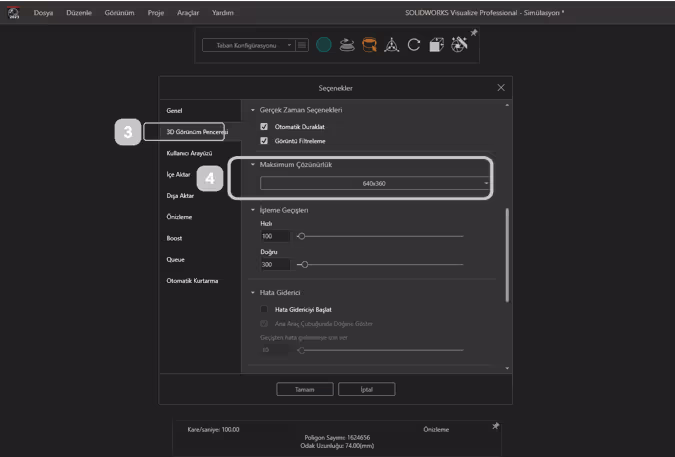The height and width of the screenshot is (457, 675).
Task: Collapse the Maksimum Çözünürlük section
Action: click(253, 164)
